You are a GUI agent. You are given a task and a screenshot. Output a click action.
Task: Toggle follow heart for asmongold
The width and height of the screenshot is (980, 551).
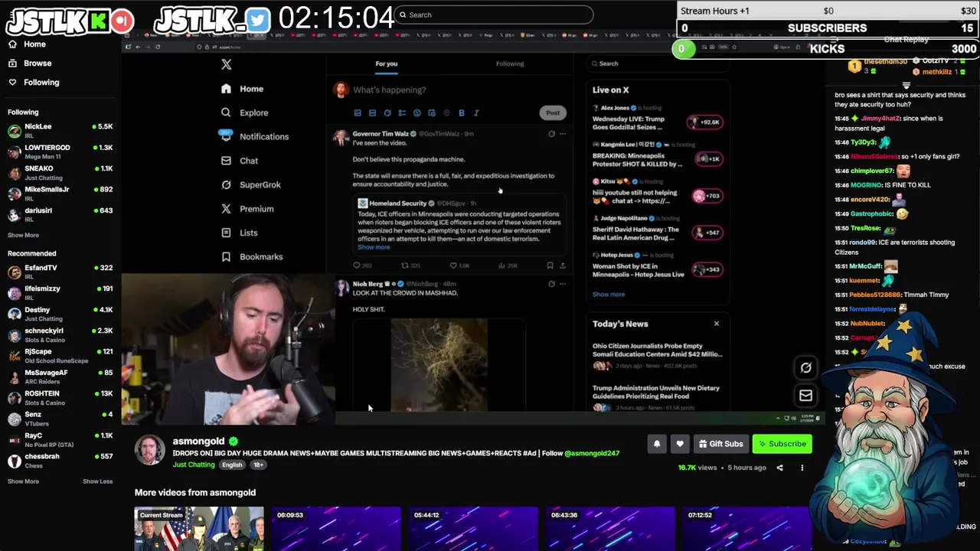click(680, 444)
